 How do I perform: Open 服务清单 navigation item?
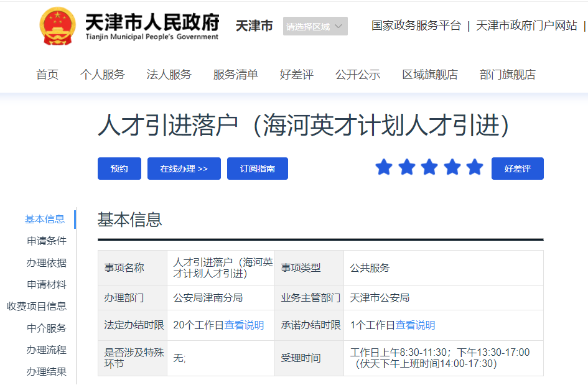[x=235, y=75]
